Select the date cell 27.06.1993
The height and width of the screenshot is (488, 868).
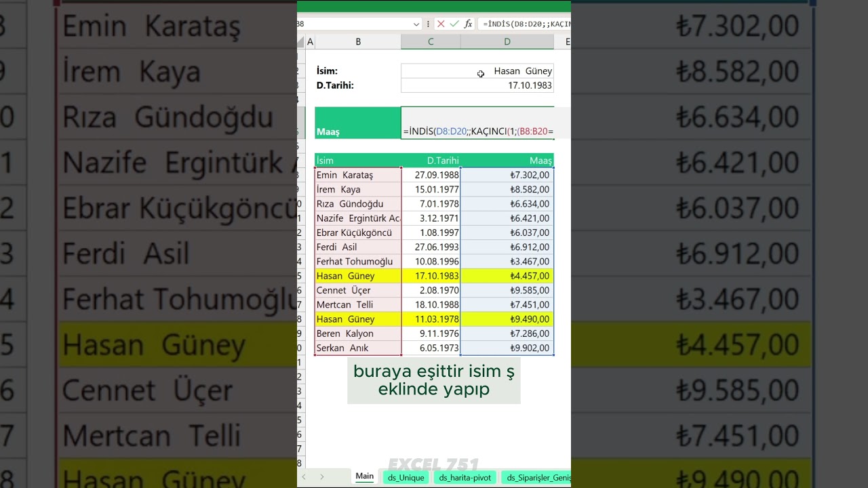tap(431, 247)
